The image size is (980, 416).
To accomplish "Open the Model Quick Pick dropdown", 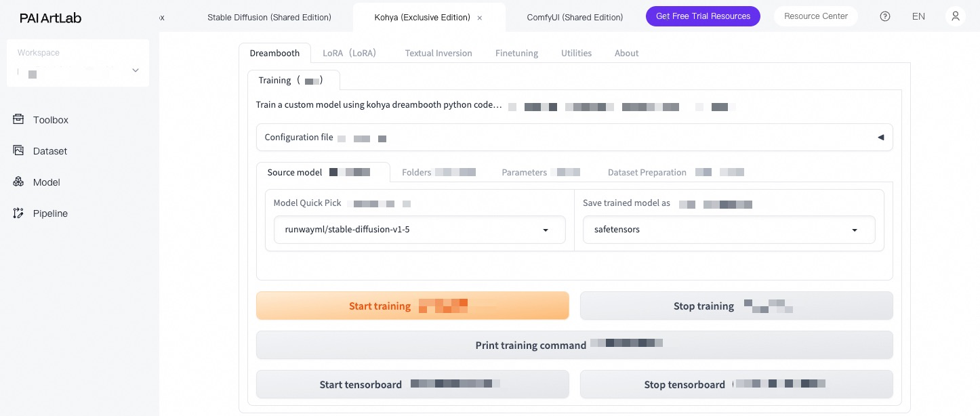I will click(420, 230).
